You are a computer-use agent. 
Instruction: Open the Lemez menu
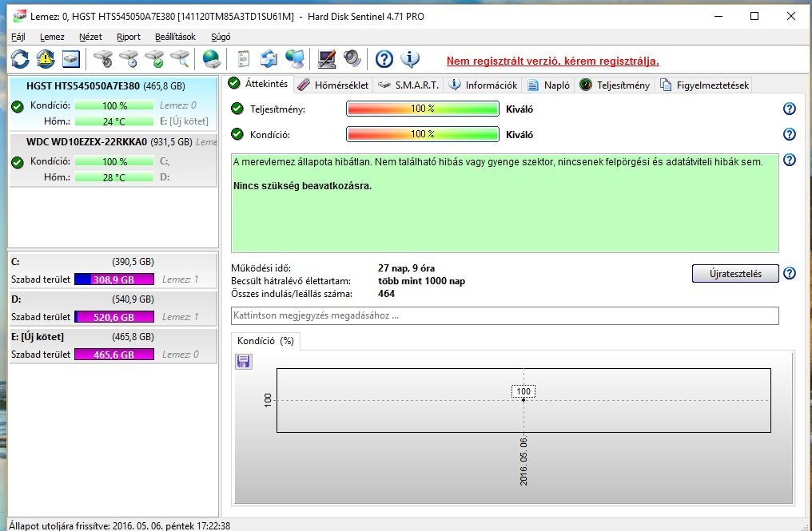(x=52, y=37)
